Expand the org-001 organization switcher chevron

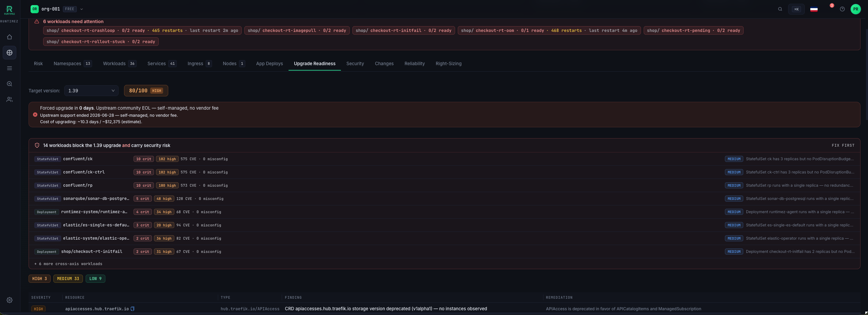tap(82, 9)
